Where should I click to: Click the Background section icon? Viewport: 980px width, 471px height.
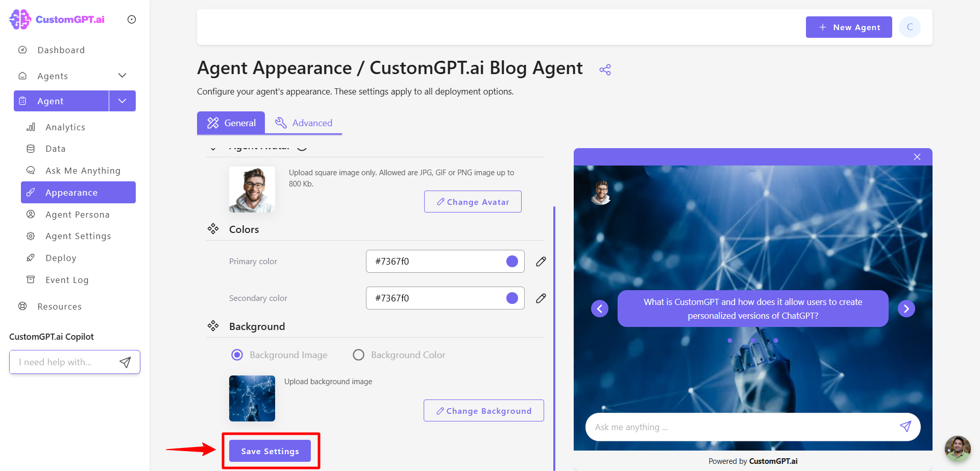(x=213, y=326)
